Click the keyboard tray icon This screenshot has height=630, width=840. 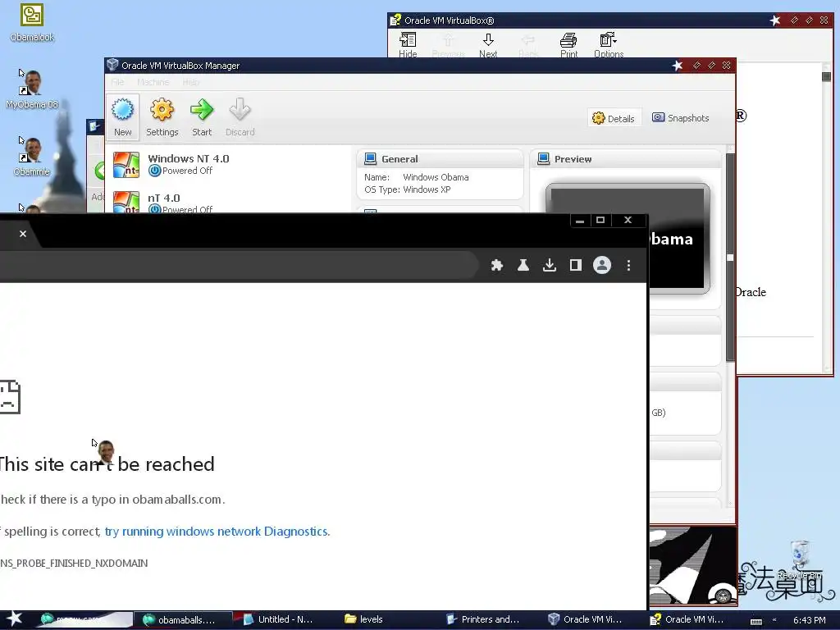(756, 621)
